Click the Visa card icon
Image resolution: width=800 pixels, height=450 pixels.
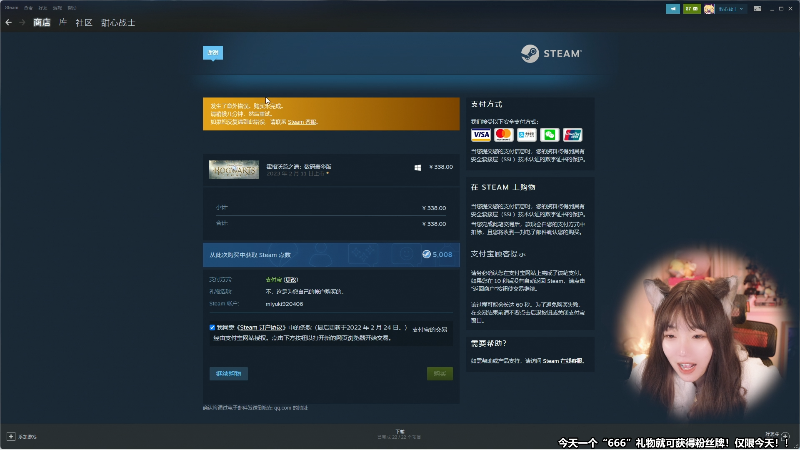[x=481, y=135]
